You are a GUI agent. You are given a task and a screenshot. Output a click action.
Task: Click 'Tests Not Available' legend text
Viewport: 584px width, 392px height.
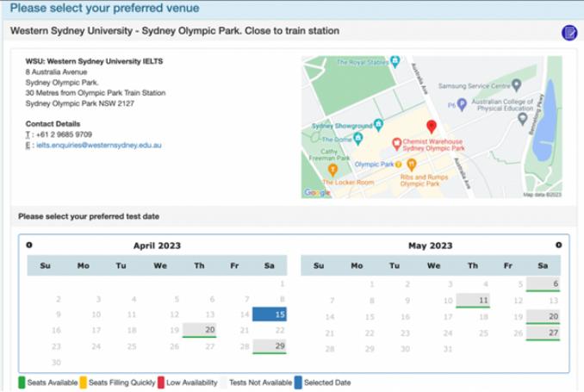(260, 383)
